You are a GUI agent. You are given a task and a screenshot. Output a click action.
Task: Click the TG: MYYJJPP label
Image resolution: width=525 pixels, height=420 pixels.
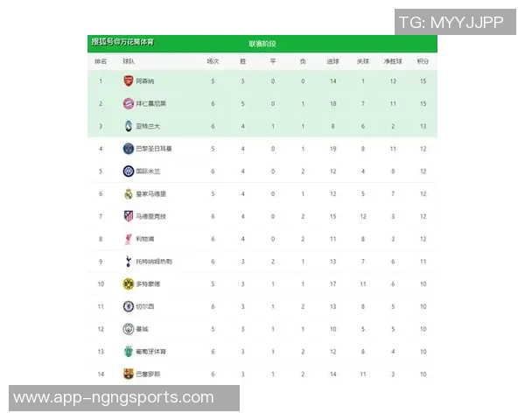click(x=451, y=23)
